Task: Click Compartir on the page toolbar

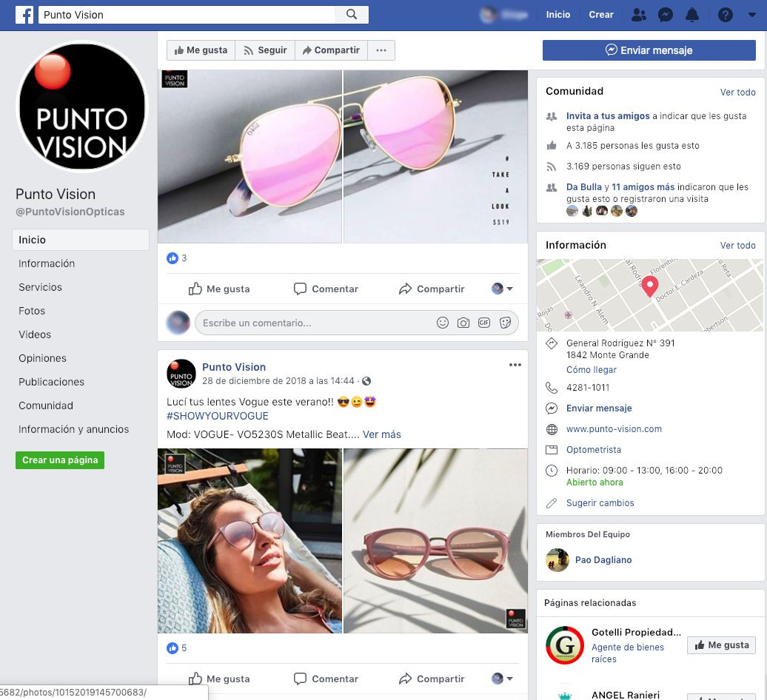Action: pyautogui.click(x=331, y=50)
